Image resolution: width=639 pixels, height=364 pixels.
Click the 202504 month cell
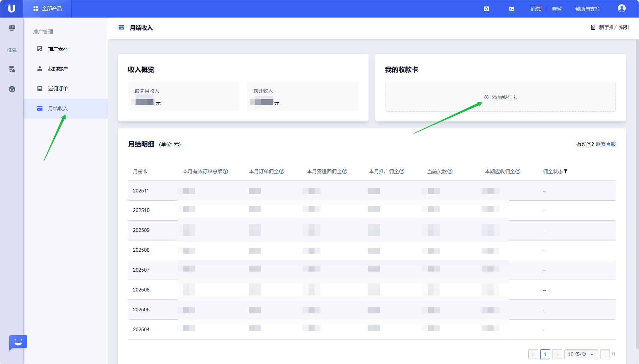pos(141,330)
